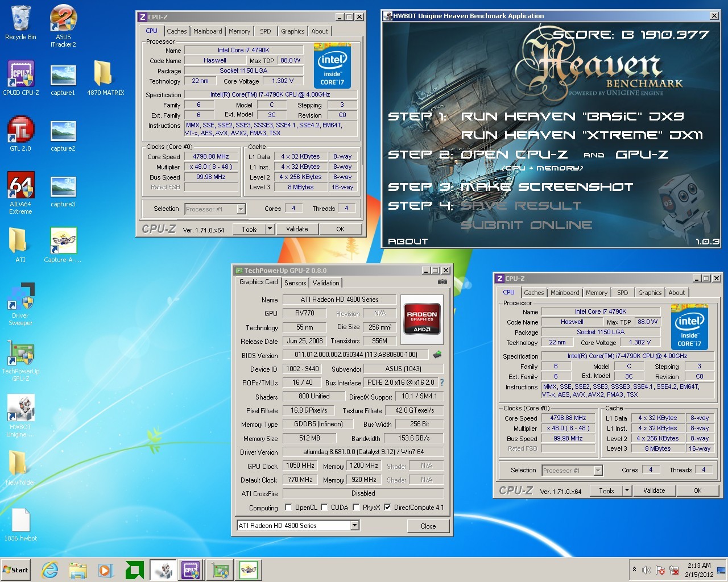Click the Close button in GPU-Z

point(428,526)
